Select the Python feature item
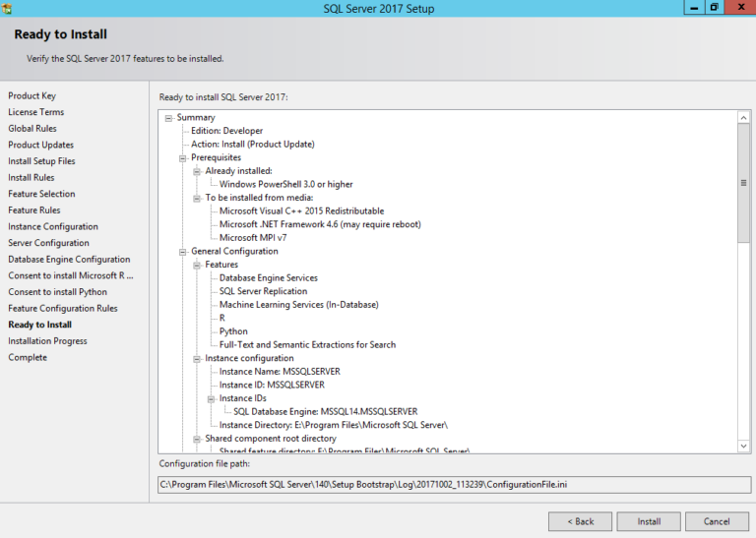 [x=233, y=331]
